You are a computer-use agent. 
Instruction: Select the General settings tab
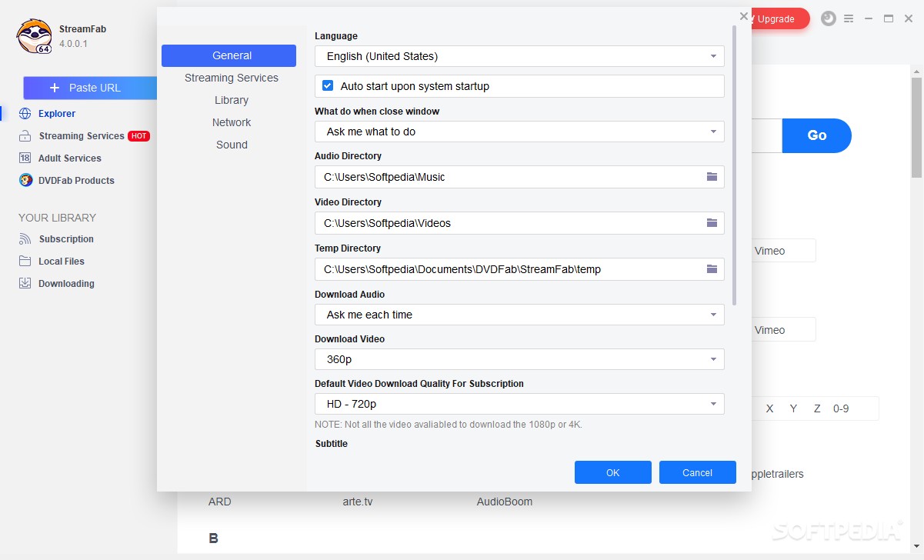coord(228,55)
